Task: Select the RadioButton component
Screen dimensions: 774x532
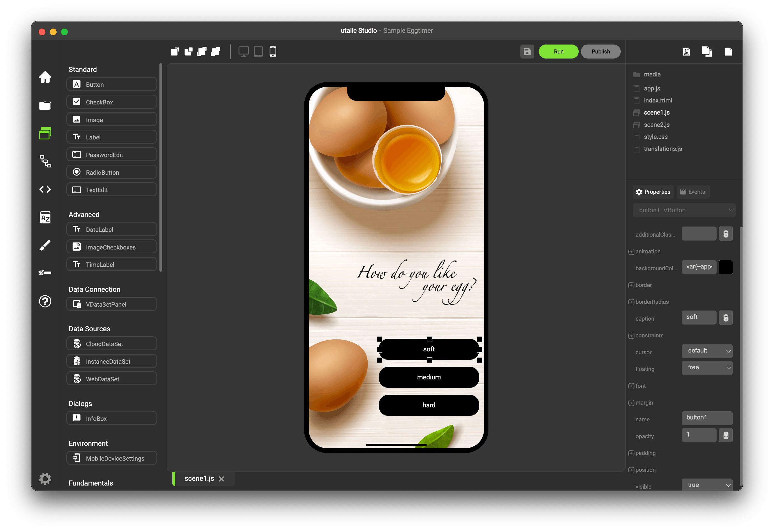Action: (112, 172)
